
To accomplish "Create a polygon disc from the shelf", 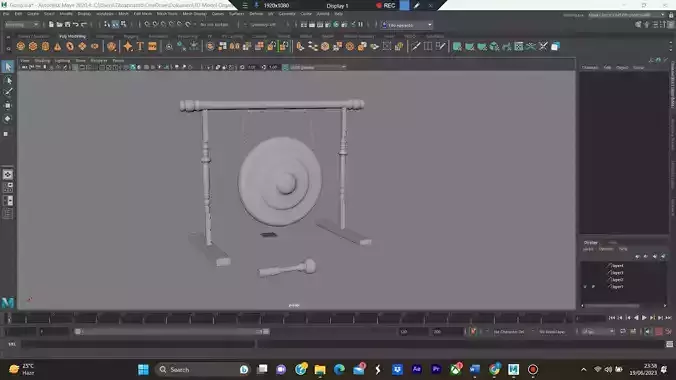I will point(94,46).
